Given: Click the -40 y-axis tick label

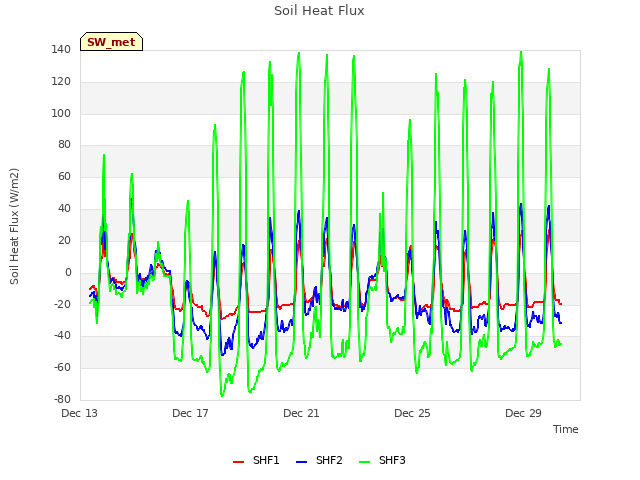Looking at the screenshot, I should 62,336.
